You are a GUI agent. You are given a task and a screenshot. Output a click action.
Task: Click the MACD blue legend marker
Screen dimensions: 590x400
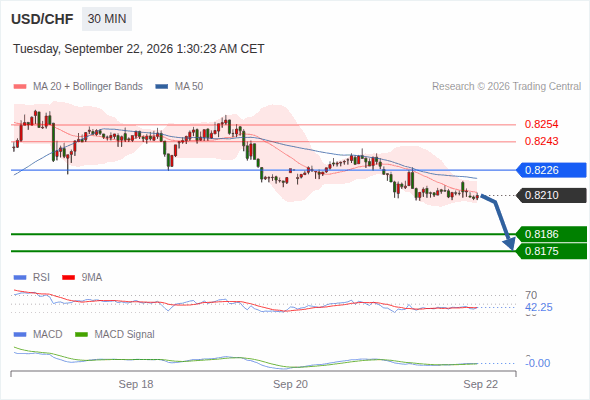click(20, 335)
